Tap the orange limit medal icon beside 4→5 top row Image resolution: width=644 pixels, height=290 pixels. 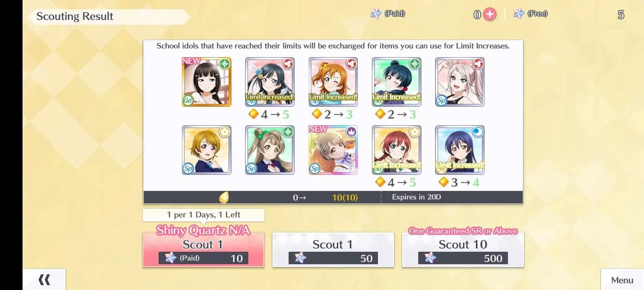[x=254, y=114]
